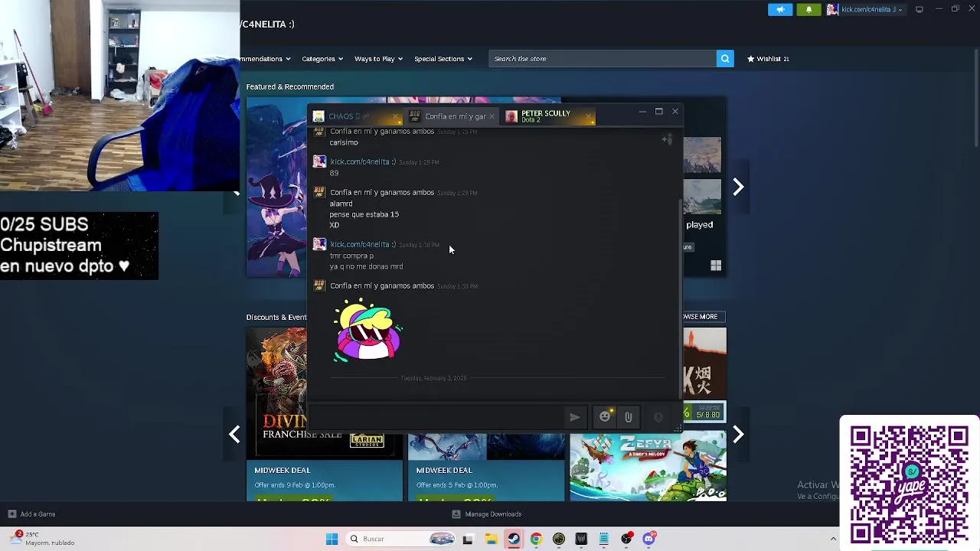Click the Confía en mí y ganamos ambos sender name above sticker
This screenshot has height=551, width=980.
(382, 286)
